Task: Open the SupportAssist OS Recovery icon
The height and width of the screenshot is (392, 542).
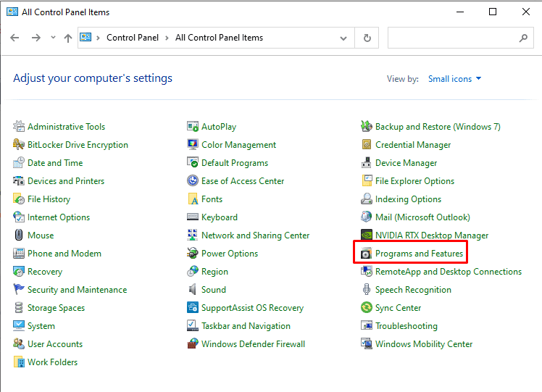Action: pyautogui.click(x=193, y=308)
